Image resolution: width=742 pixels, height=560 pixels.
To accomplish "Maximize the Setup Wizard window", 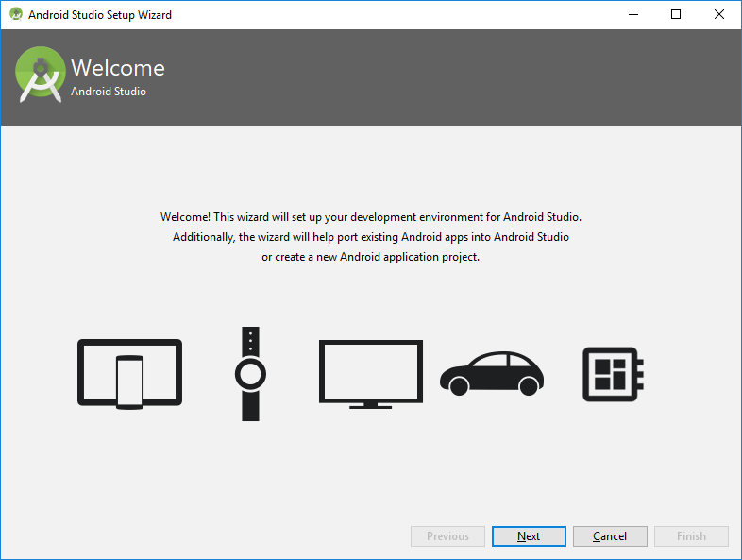I will click(x=676, y=15).
